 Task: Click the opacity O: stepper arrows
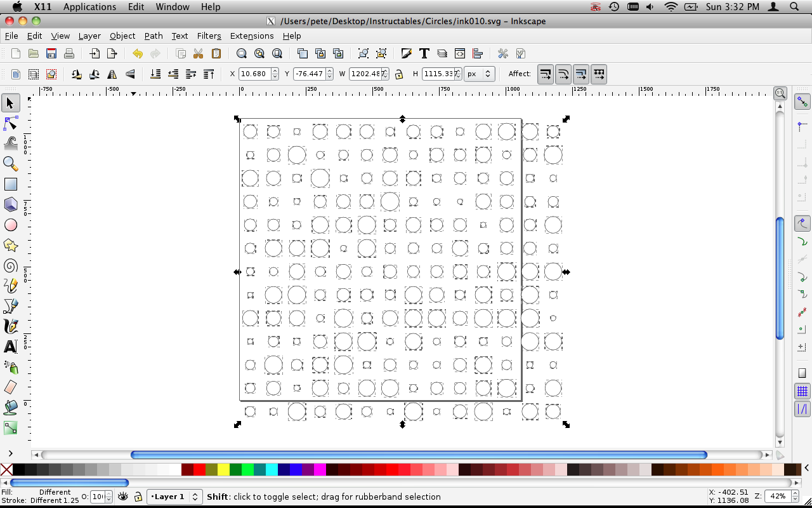tap(108, 497)
